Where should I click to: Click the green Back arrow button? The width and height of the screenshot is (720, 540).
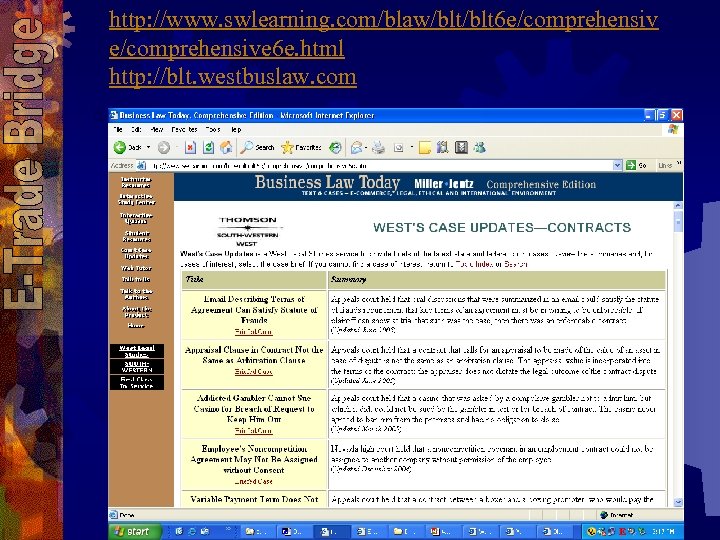pos(120,147)
